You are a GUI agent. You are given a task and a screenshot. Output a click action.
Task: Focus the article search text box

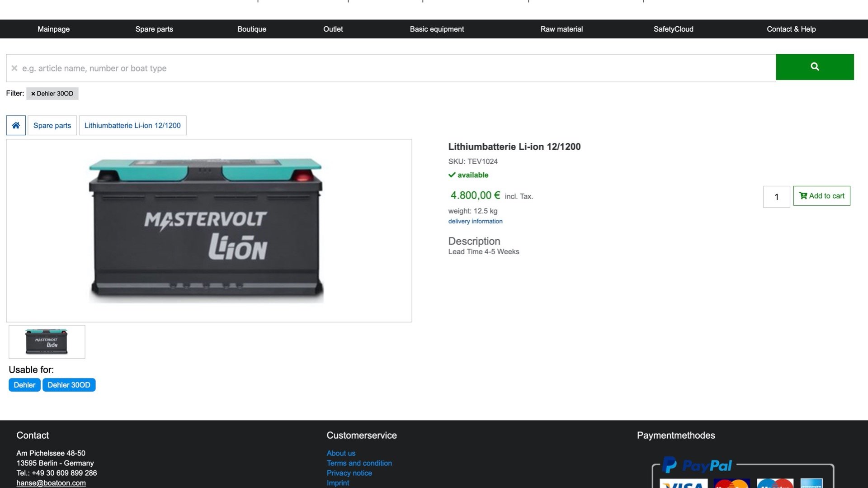(x=393, y=68)
